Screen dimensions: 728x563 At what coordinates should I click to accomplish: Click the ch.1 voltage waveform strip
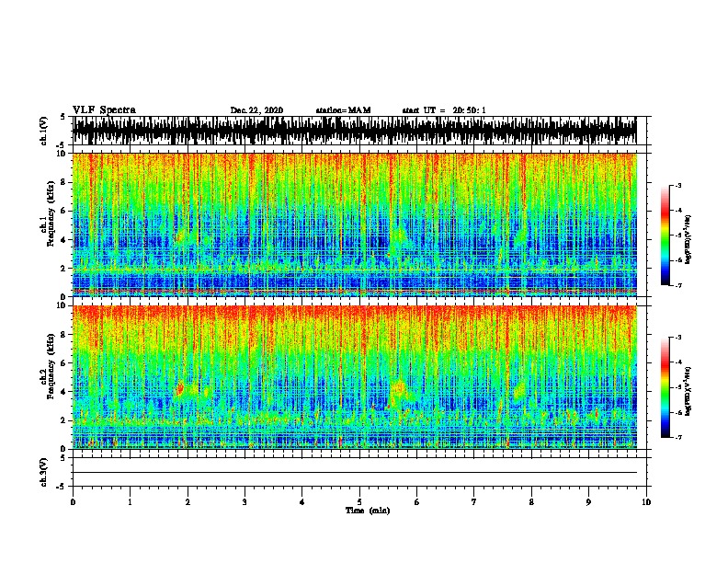click(354, 131)
